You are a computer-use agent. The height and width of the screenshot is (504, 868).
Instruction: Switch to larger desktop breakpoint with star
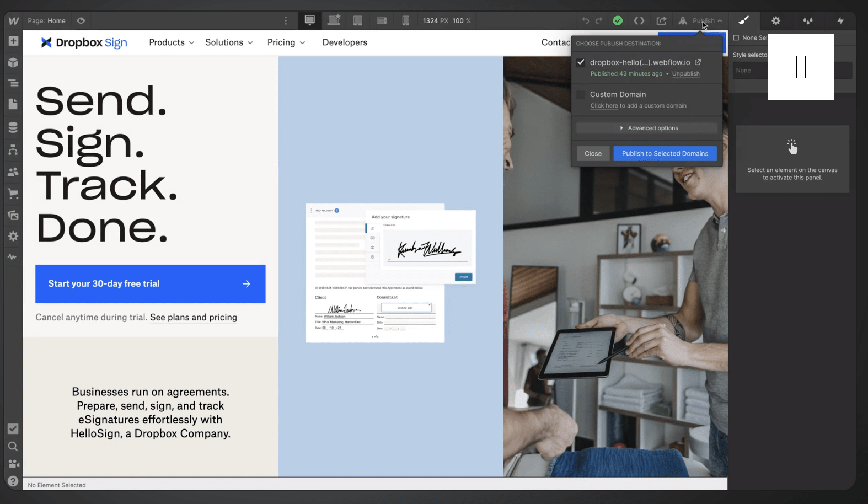pos(334,20)
